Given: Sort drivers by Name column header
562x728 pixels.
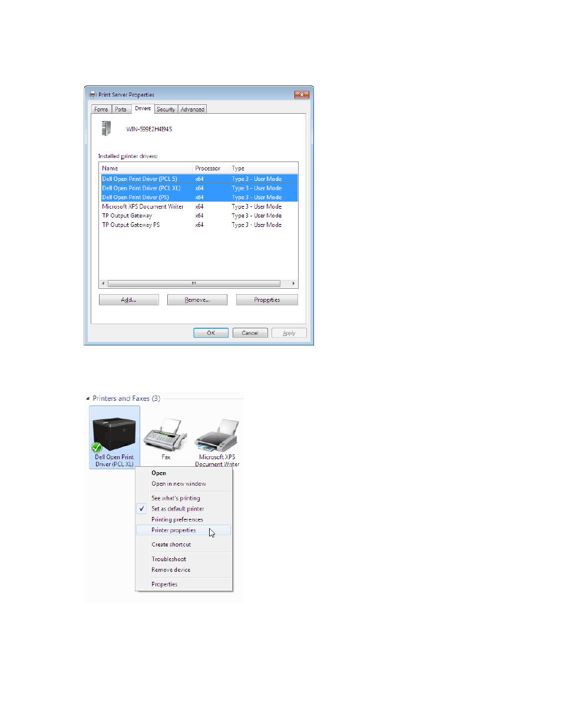Looking at the screenshot, I should coord(146,169).
